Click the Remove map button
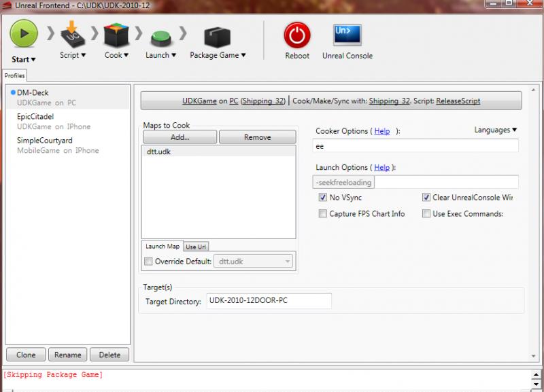Viewport: 544px width, 392px height. 258,137
